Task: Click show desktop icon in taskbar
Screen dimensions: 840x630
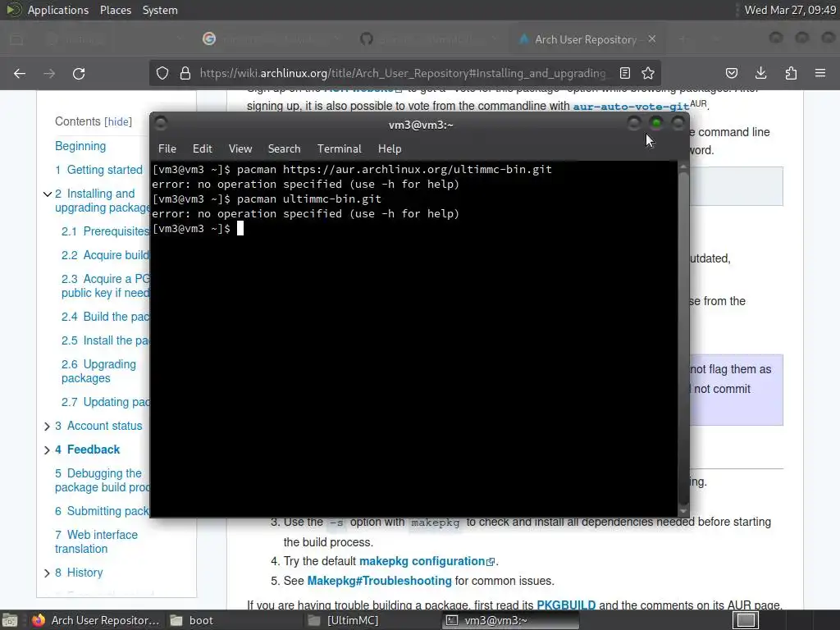Action: pos(10,620)
